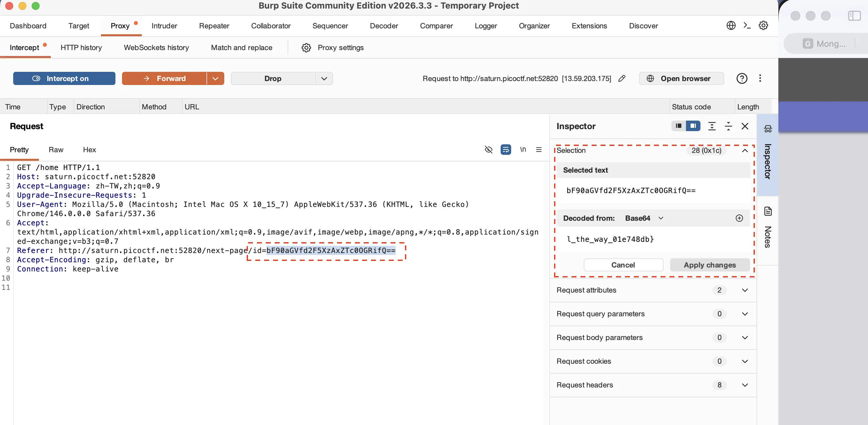868x425 pixels.
Task: Expand the Request headers section
Action: (745, 385)
